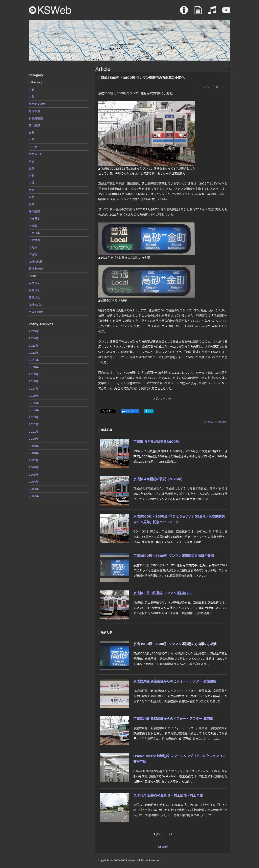The image size is (259, 868).
Task: Select the 阪急 category link
Action: (31, 197)
